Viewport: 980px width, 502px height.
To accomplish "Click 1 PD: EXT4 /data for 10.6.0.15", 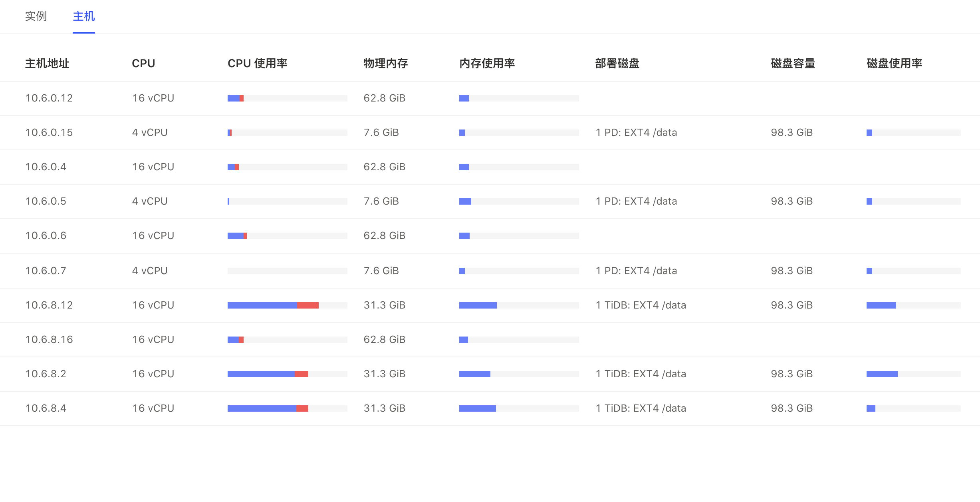I will [x=636, y=133].
